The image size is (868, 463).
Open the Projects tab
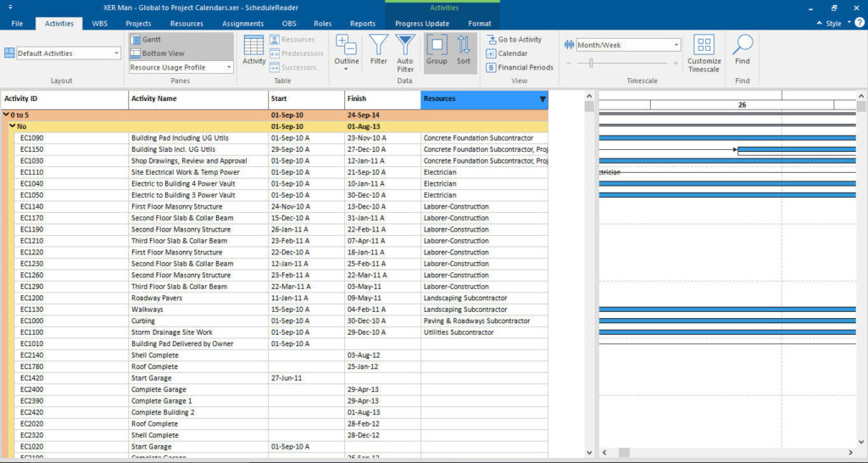click(x=138, y=24)
